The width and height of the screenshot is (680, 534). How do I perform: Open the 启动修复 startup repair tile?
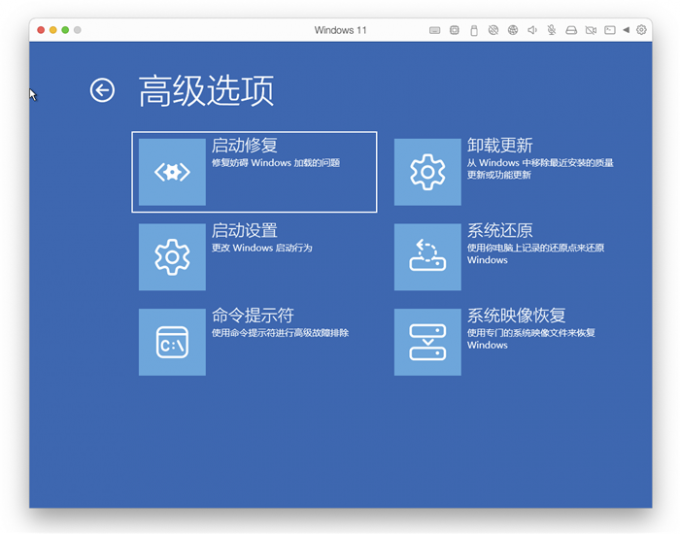tap(254, 172)
